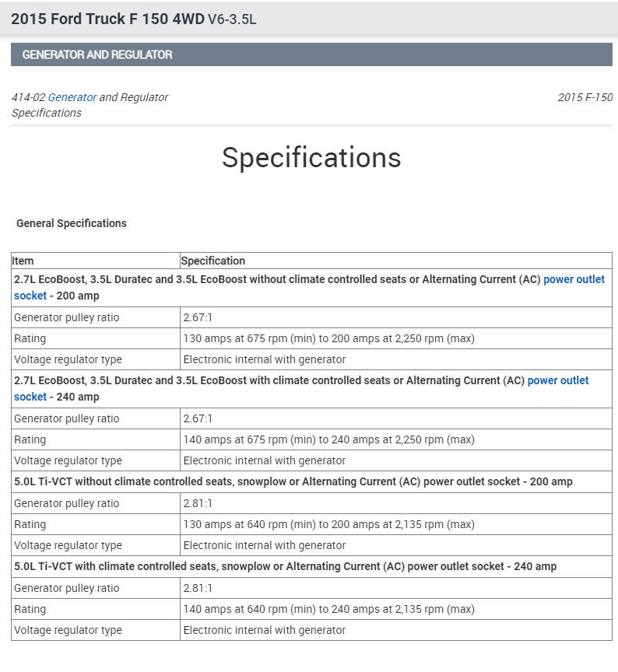Image resolution: width=618 pixels, height=672 pixels.
Task: Select the General Specifications subheading
Action: click(72, 223)
